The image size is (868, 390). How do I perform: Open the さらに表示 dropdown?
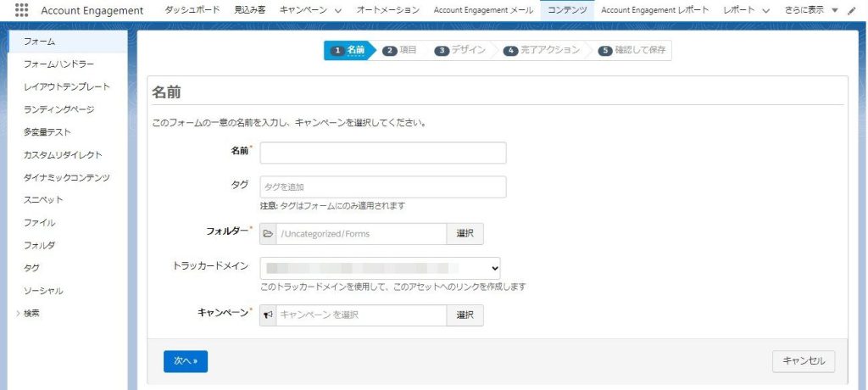[811, 10]
